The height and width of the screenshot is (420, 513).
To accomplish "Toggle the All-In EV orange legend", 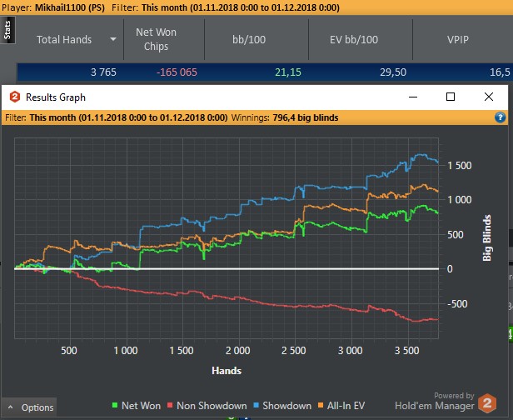I will point(341,406).
